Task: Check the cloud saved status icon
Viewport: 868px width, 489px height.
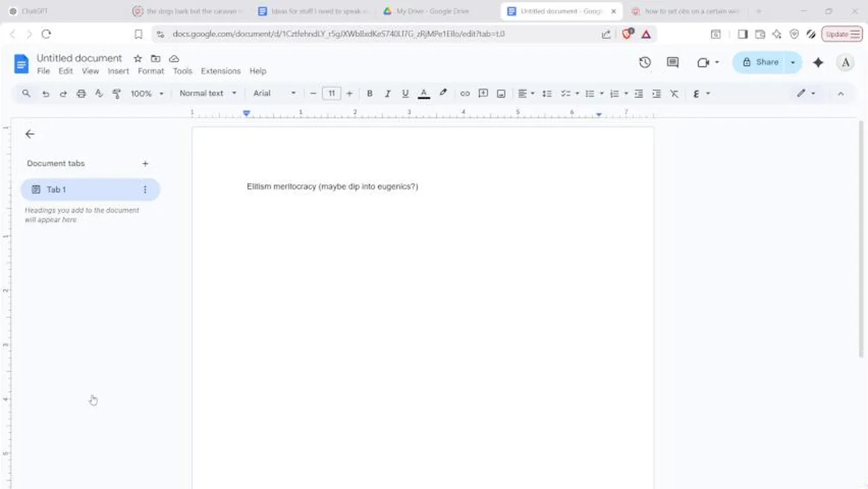Action: 174,58
